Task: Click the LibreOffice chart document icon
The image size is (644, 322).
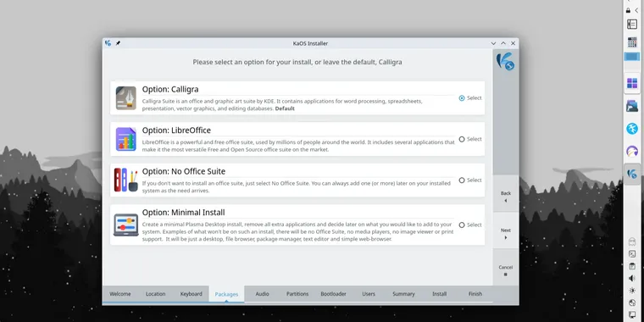Action: (x=125, y=139)
